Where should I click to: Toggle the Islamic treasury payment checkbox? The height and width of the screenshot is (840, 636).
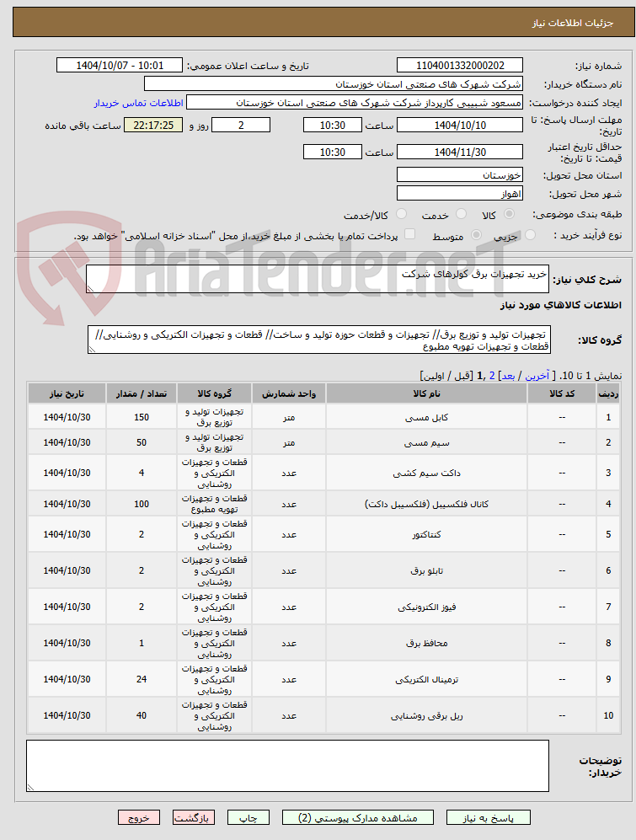coord(410,234)
